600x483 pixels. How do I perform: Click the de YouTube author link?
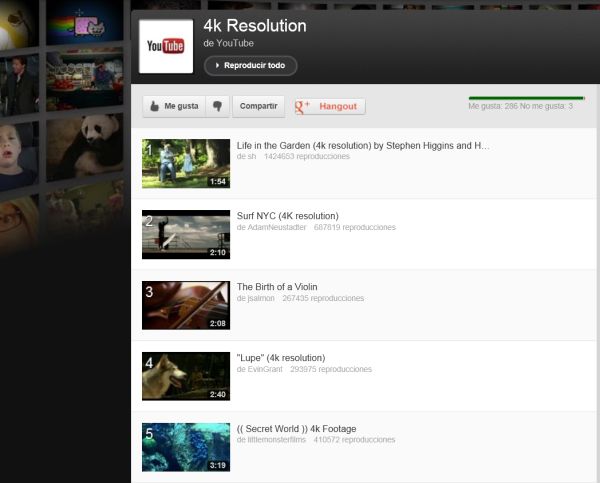click(228, 43)
